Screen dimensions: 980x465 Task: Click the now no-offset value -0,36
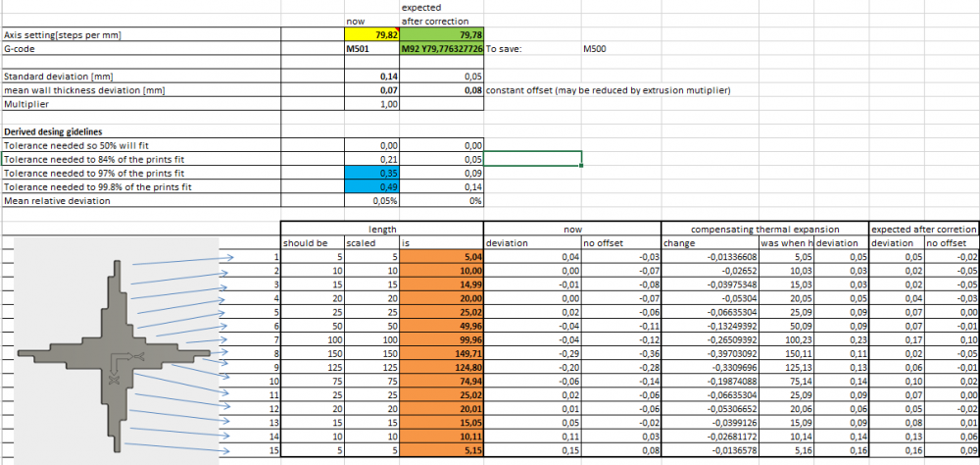pyautogui.click(x=621, y=352)
